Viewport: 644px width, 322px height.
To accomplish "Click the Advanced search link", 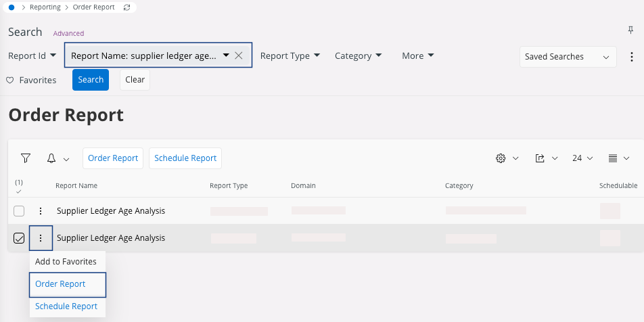I will tap(68, 33).
